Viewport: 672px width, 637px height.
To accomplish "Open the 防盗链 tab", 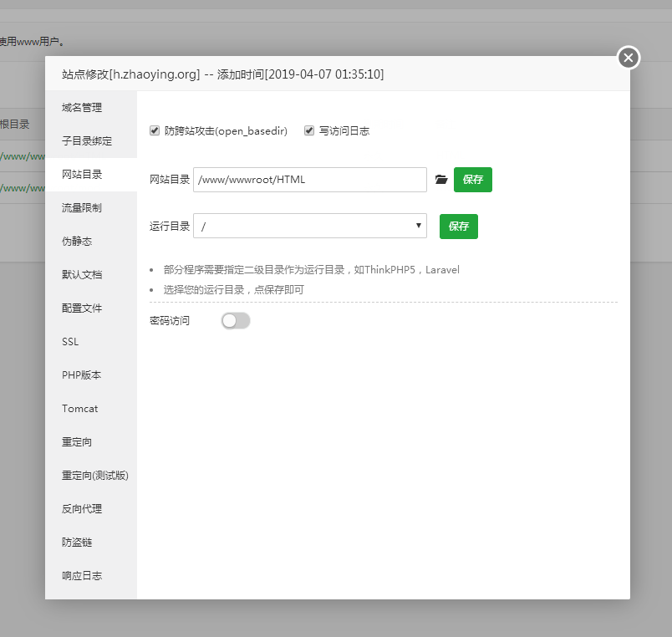I will [91, 543].
